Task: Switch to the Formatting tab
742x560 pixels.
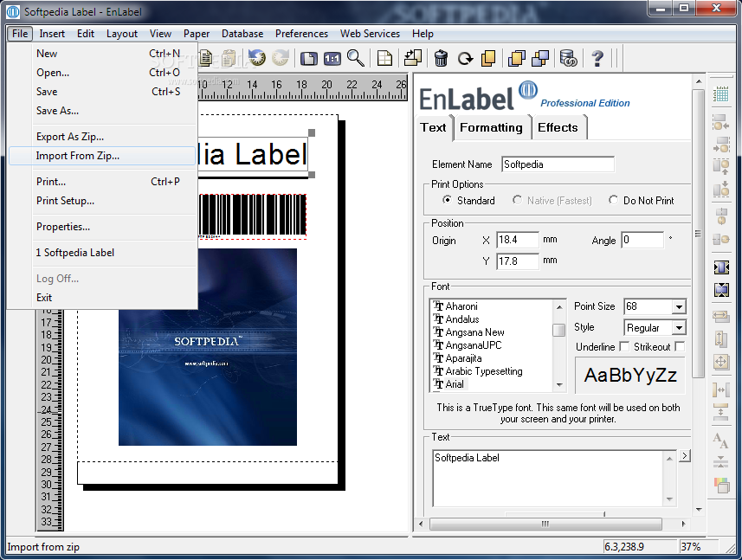Action: click(x=491, y=128)
